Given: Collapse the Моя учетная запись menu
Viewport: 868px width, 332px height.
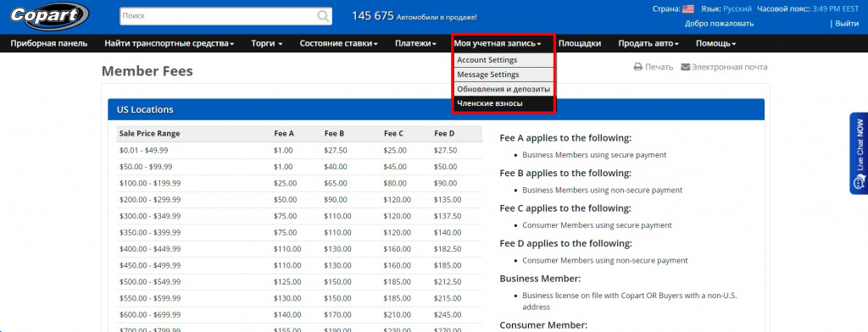Looking at the screenshot, I should tap(497, 43).
